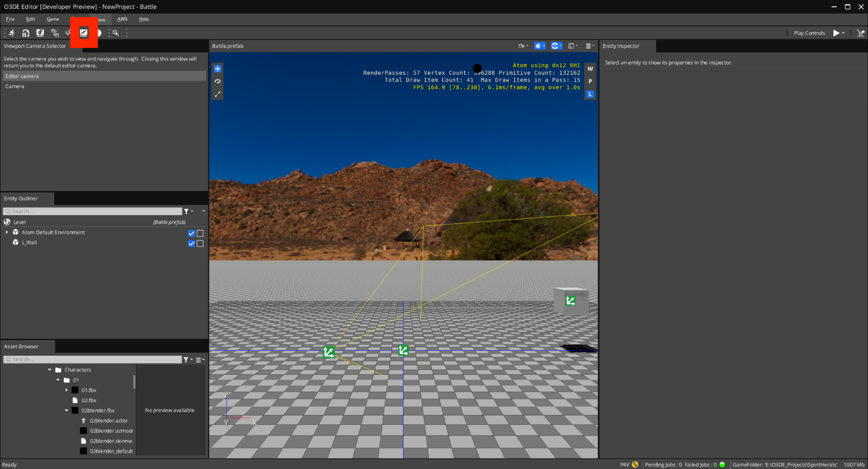This screenshot has width=868, height=469.
Task: Click the Level globe icon in Entity Outliner
Action: point(7,222)
